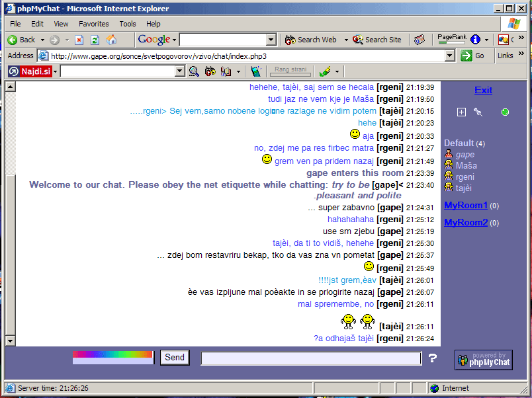Open the highlighter dropdown arrow
Image resolution: width=532 pixels, height=398 pixels.
tap(337, 71)
